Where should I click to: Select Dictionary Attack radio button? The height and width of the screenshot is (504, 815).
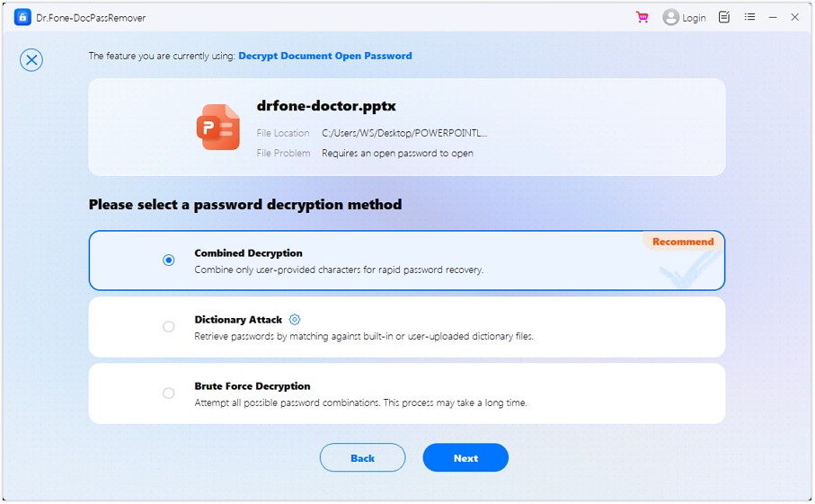coord(168,326)
